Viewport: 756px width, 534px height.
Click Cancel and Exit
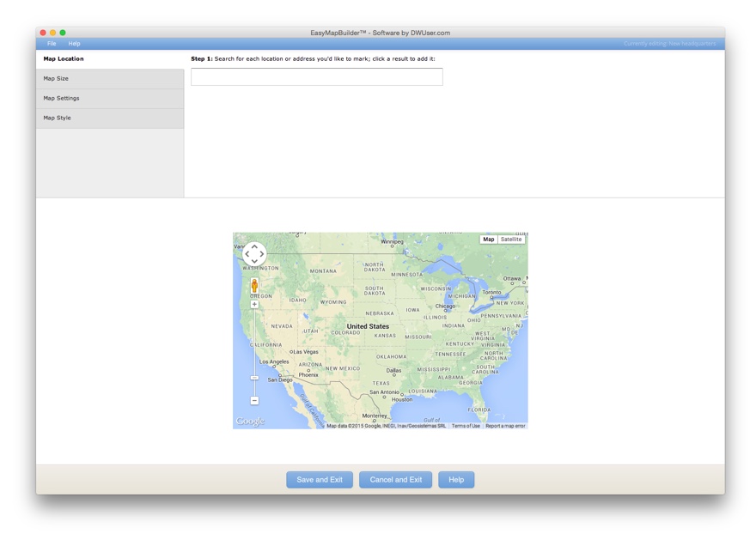pyautogui.click(x=396, y=479)
